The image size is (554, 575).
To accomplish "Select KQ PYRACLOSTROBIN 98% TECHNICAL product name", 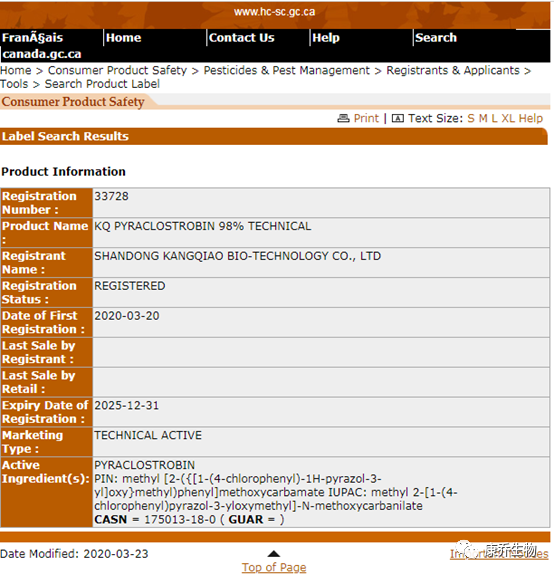I will pyautogui.click(x=203, y=226).
